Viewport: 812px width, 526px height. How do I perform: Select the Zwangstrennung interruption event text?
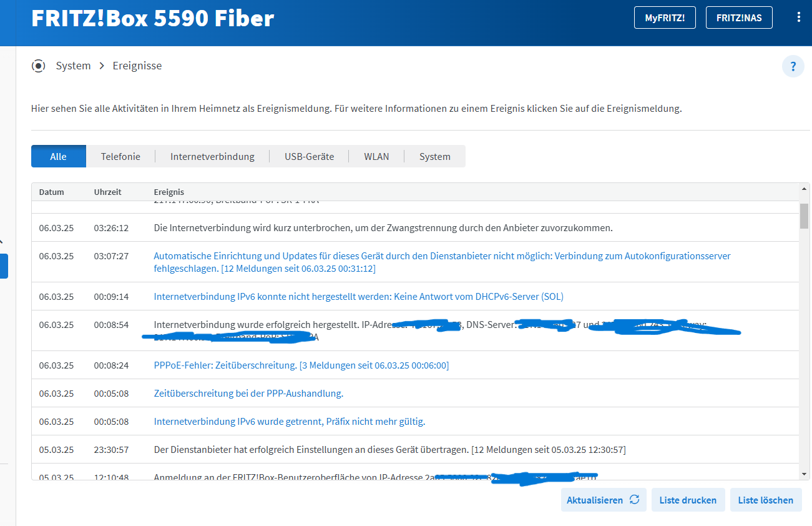click(x=383, y=228)
